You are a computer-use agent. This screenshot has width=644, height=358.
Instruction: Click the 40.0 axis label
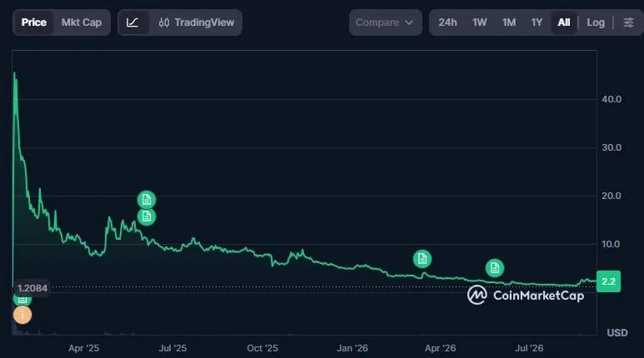coord(612,99)
